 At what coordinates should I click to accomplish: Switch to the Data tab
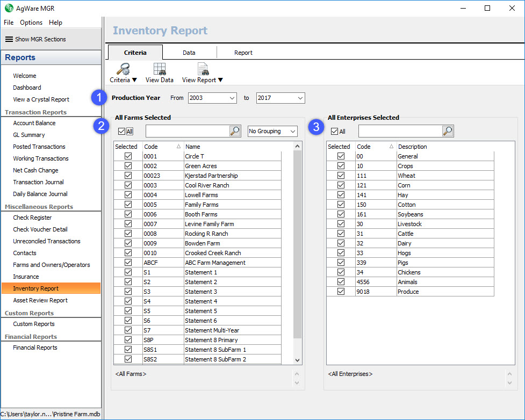189,53
